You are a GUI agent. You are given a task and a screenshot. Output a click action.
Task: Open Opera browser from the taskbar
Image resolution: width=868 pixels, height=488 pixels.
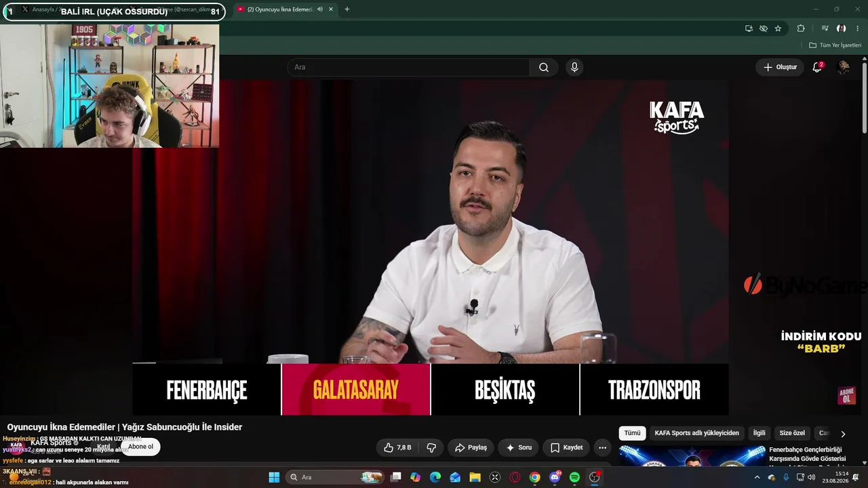(515, 477)
